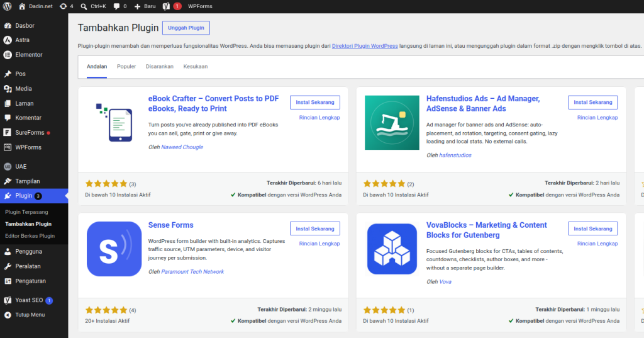Open the Hafenstudios Ads plugin title
The width and height of the screenshot is (644, 338).
click(483, 104)
